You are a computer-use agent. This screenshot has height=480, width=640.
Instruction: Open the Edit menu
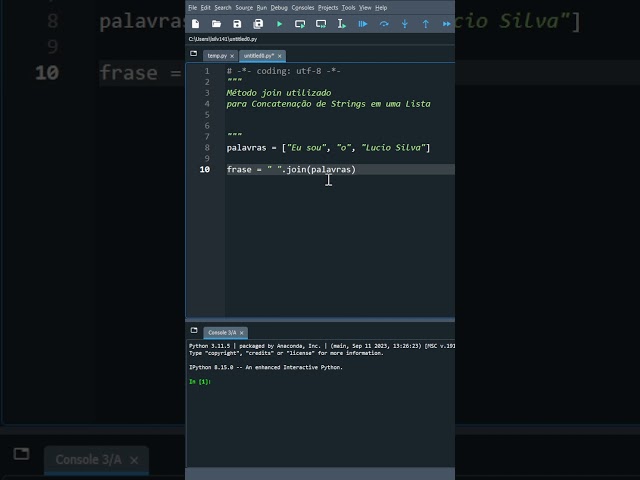[205, 8]
